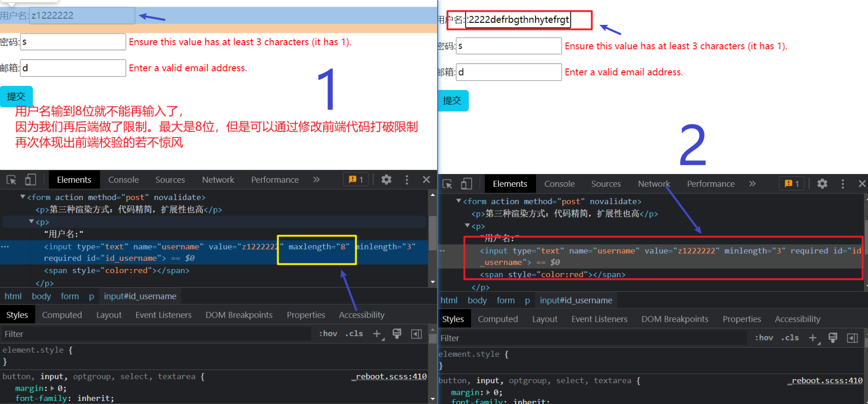Screen dimensions: 868x404
Task: Open rendering emulations paintbrush icon in the right Styles pane
Action: click(833, 338)
